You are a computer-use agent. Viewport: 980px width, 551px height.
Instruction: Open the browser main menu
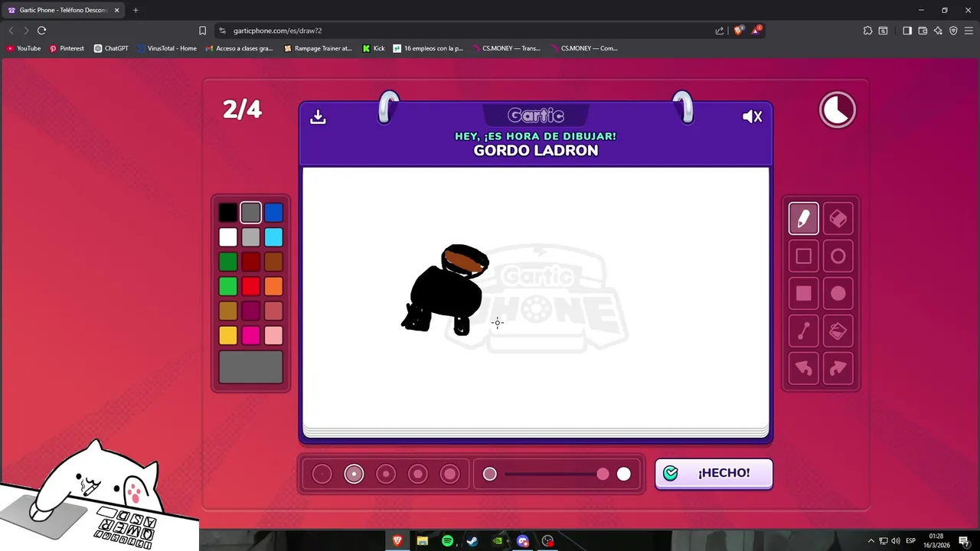[x=969, y=31]
